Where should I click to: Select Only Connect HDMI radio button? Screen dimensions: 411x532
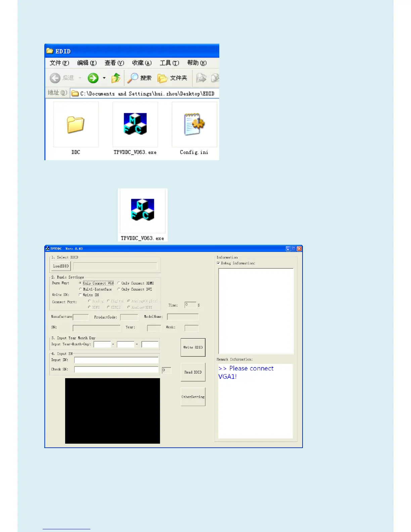click(x=119, y=283)
